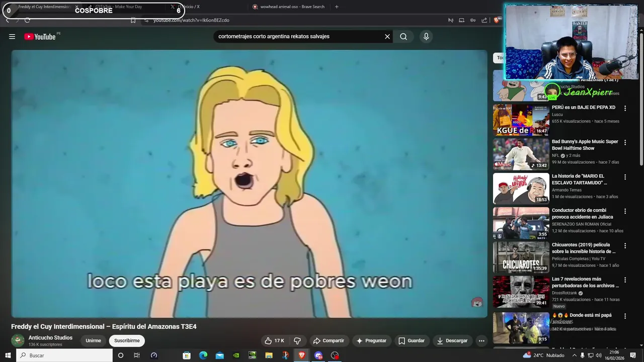Expand hidden system tray icons chevron
Screen dimensions: 644x362
(574, 355)
